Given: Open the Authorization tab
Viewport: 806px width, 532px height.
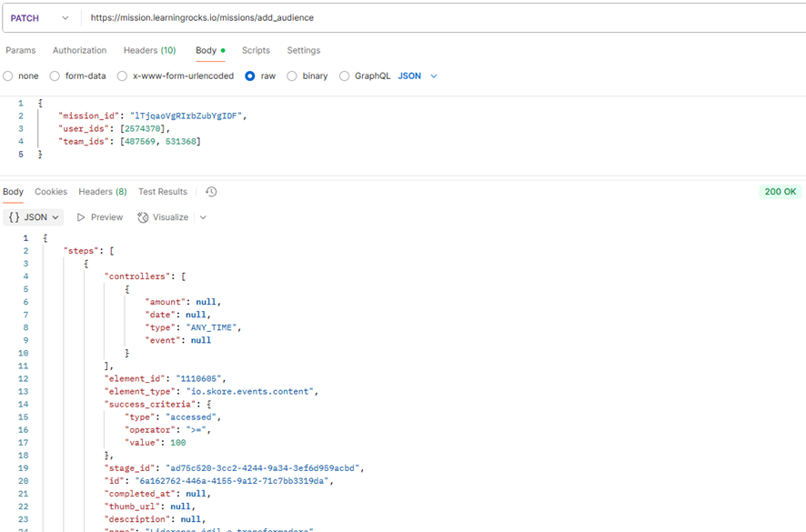Looking at the screenshot, I should (x=79, y=51).
